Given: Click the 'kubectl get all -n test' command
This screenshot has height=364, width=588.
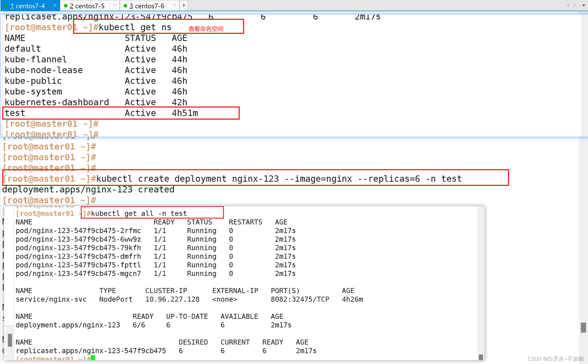Looking at the screenshot, I should click(x=139, y=214).
